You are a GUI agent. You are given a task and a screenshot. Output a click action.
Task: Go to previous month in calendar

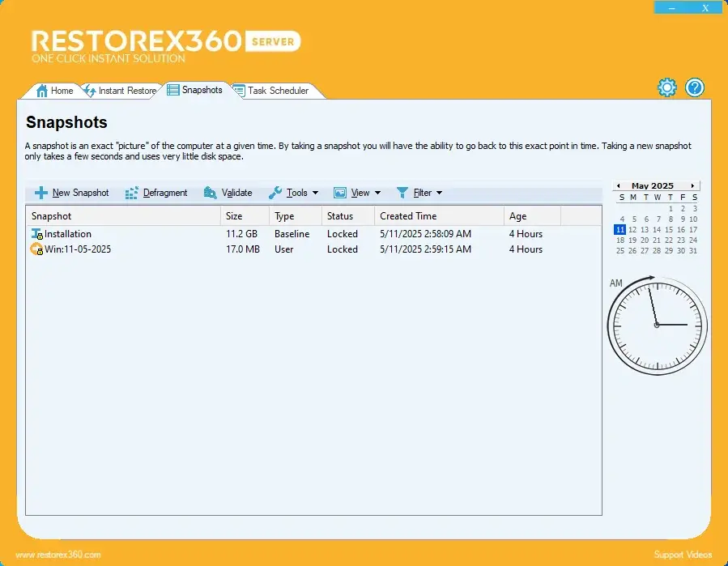point(619,186)
